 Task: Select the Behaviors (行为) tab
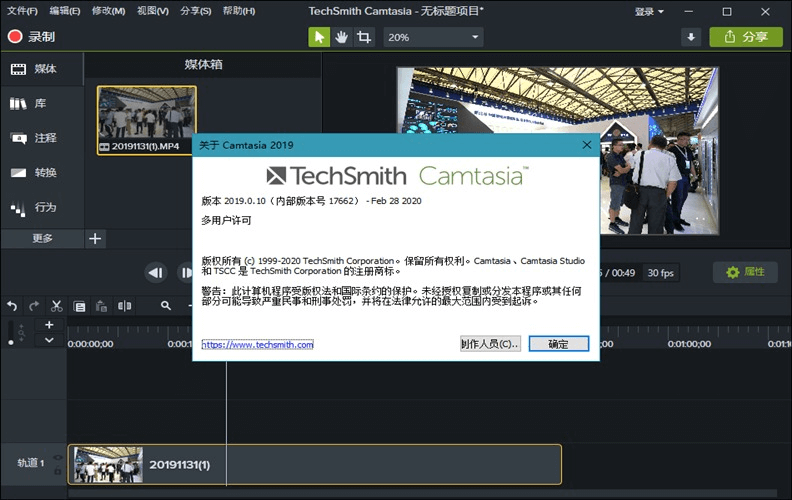pyautogui.click(x=42, y=208)
